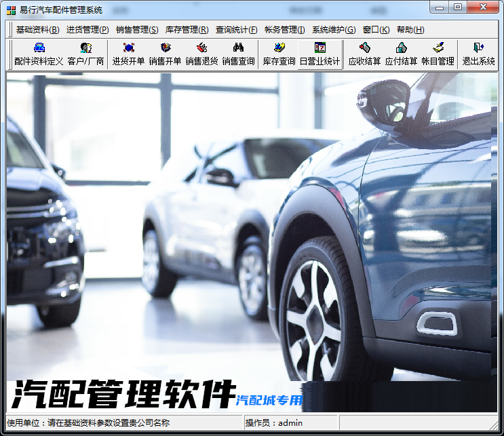Launch 销售开单 from the toolbar

166,54
